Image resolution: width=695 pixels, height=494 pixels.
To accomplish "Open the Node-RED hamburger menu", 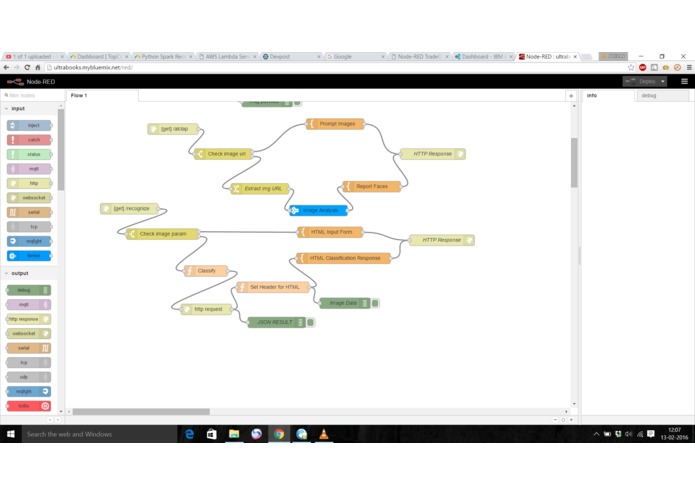I will tap(684, 82).
